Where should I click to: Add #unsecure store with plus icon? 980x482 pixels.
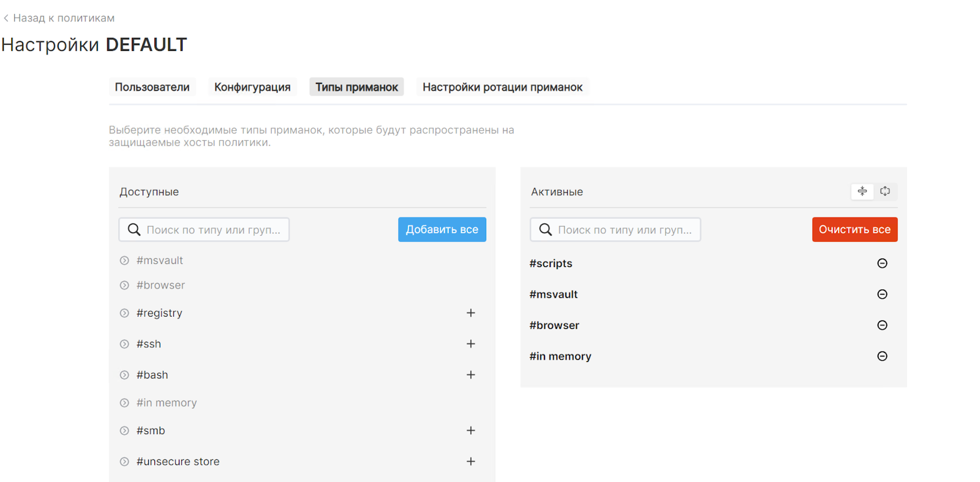tap(470, 461)
